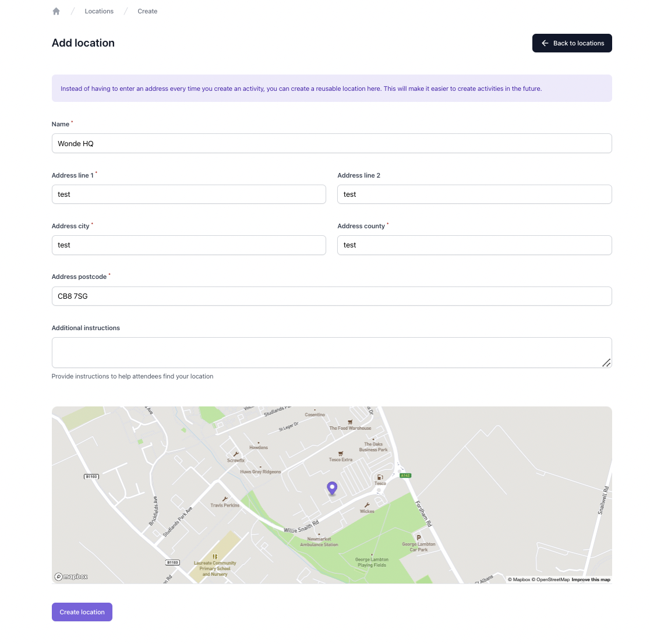Focus the Name field containing Wonde HQ

click(x=331, y=143)
